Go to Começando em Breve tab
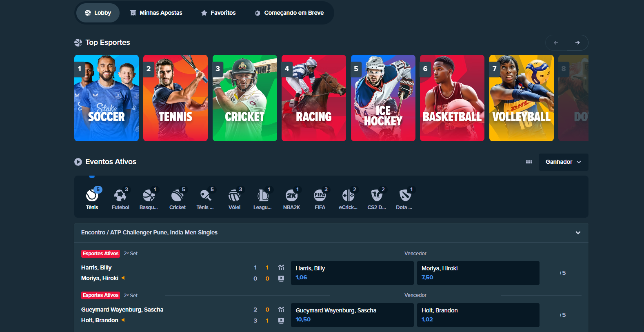Screen dimensions: 644x332 pyautogui.click(x=289, y=13)
